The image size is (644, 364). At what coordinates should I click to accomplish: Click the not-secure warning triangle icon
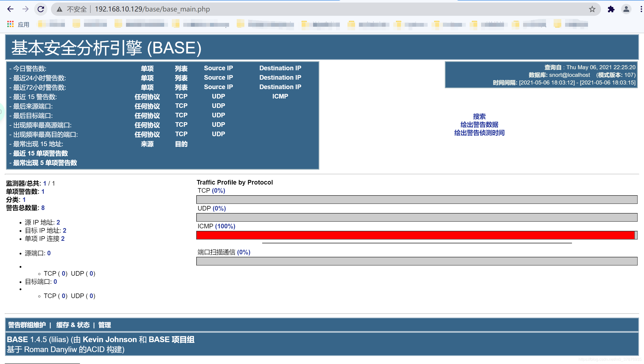pyautogui.click(x=59, y=9)
